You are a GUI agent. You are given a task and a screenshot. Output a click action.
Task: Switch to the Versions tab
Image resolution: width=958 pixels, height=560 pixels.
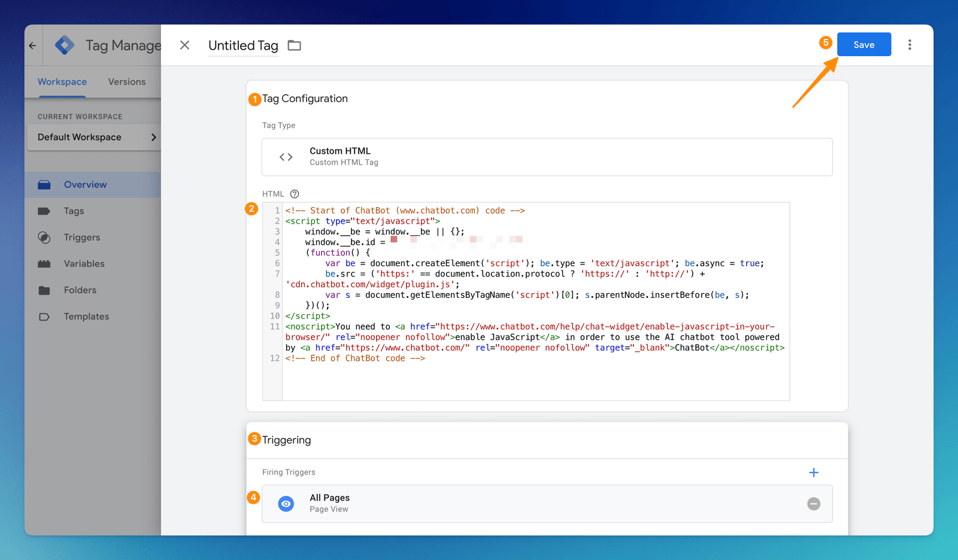point(127,82)
